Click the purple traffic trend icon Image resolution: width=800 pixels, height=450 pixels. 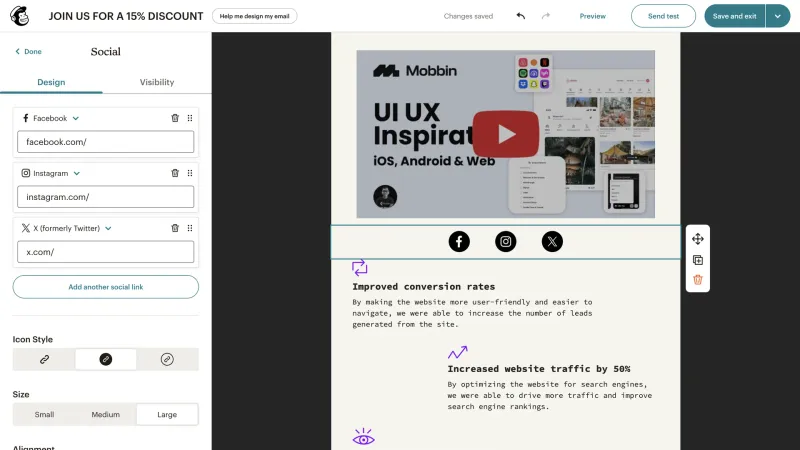pyautogui.click(x=458, y=352)
